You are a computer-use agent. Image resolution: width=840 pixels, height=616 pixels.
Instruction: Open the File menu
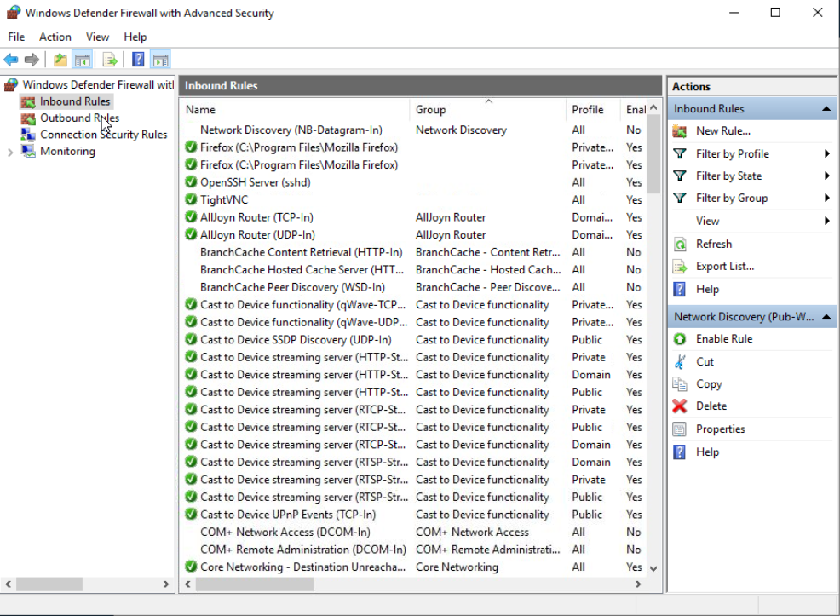(16, 37)
